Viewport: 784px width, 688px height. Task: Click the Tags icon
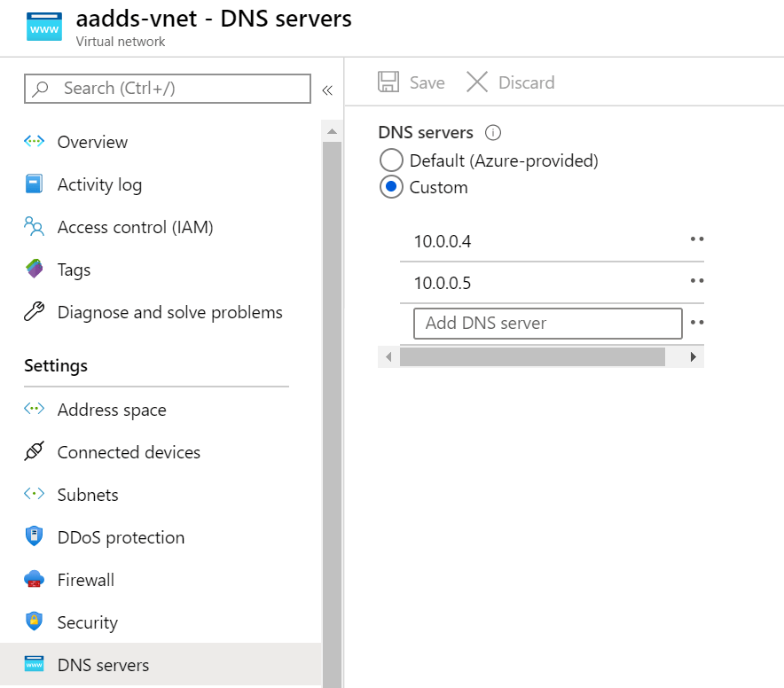pos(34,270)
